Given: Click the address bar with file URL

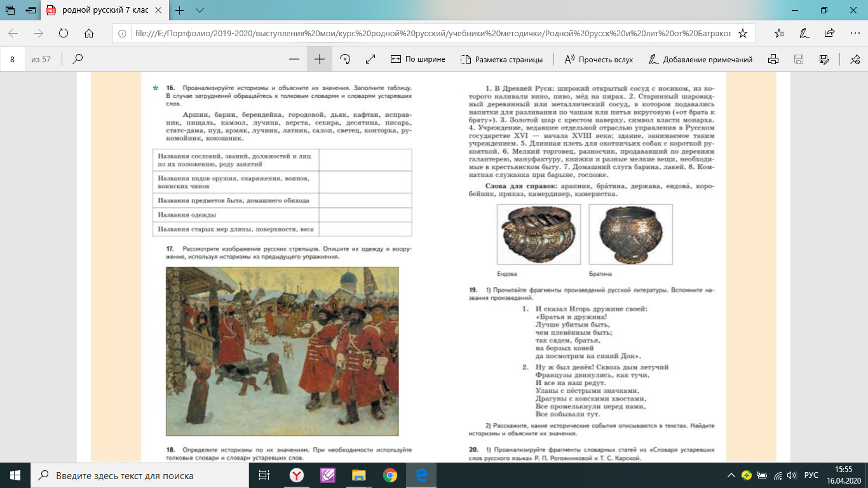Looking at the screenshot, I should click(x=433, y=33).
